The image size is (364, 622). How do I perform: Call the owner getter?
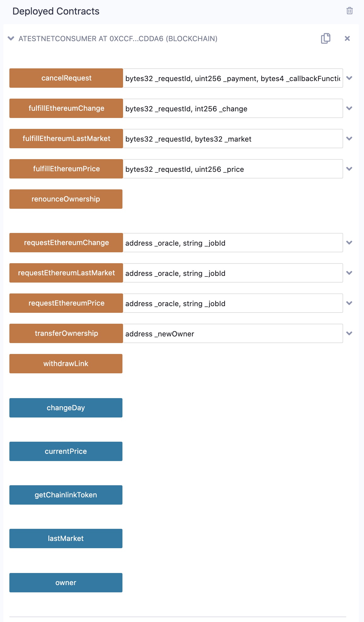coord(66,583)
